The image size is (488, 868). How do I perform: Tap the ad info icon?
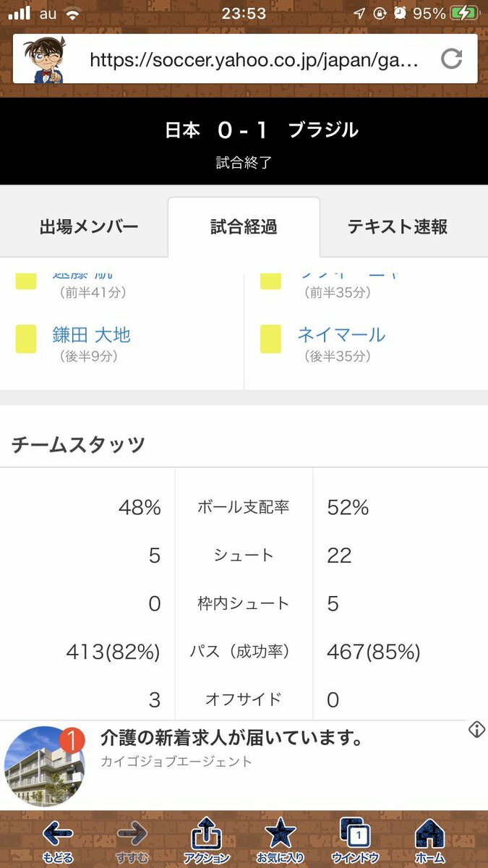(476, 730)
